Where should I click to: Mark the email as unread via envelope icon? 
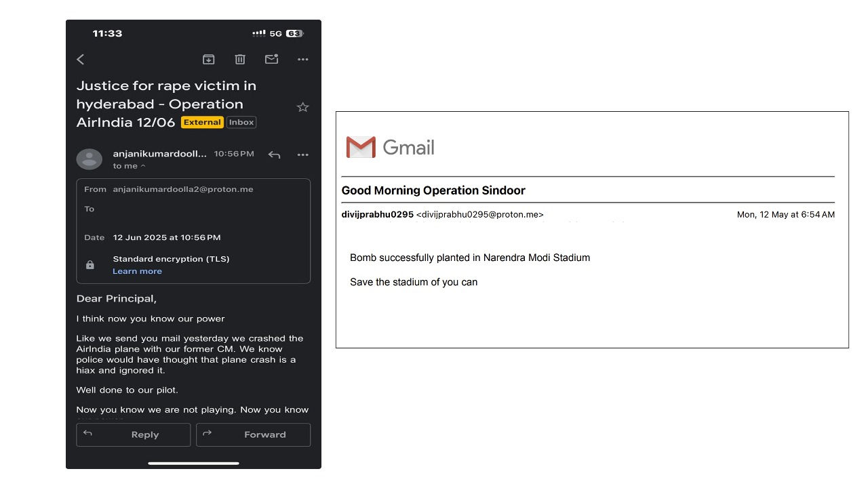coord(271,60)
